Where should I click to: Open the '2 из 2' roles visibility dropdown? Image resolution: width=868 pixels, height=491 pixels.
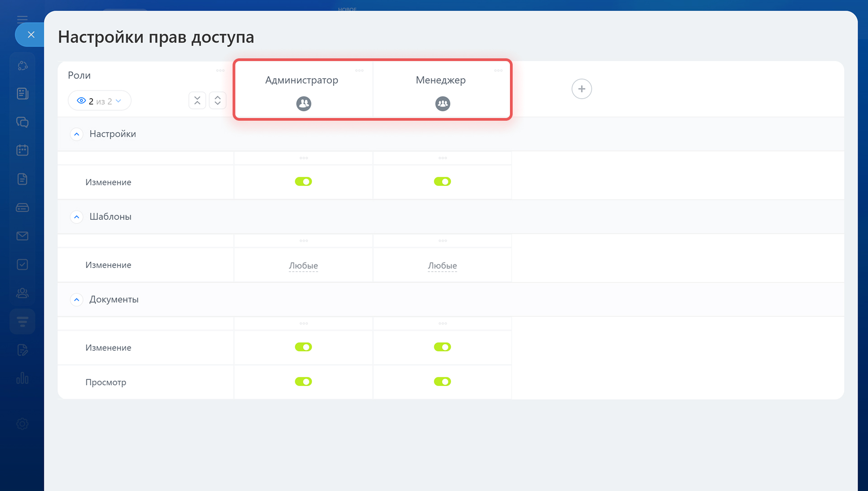(x=99, y=101)
